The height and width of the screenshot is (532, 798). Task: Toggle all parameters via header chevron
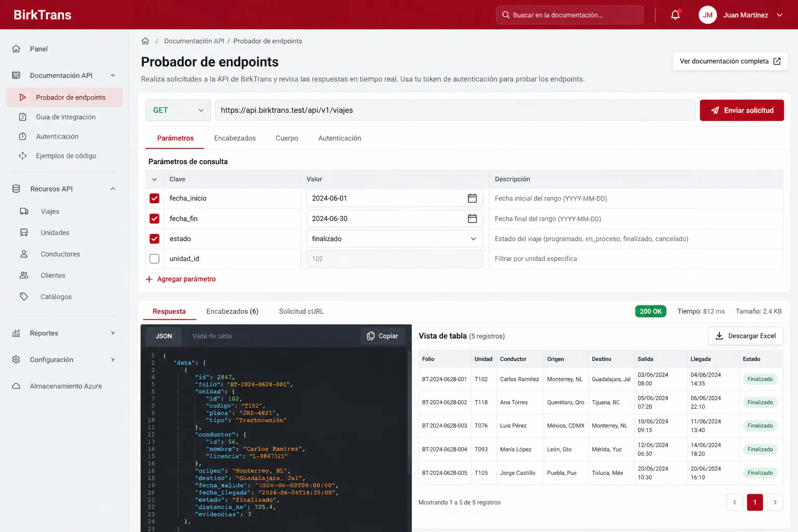154,179
